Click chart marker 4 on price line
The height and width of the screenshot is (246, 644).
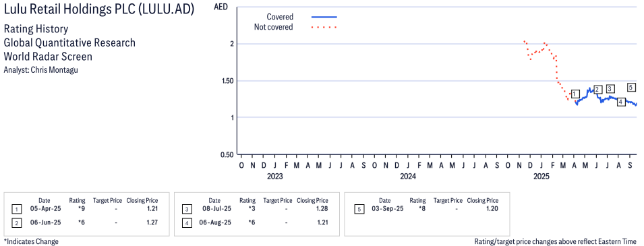pos(621,102)
